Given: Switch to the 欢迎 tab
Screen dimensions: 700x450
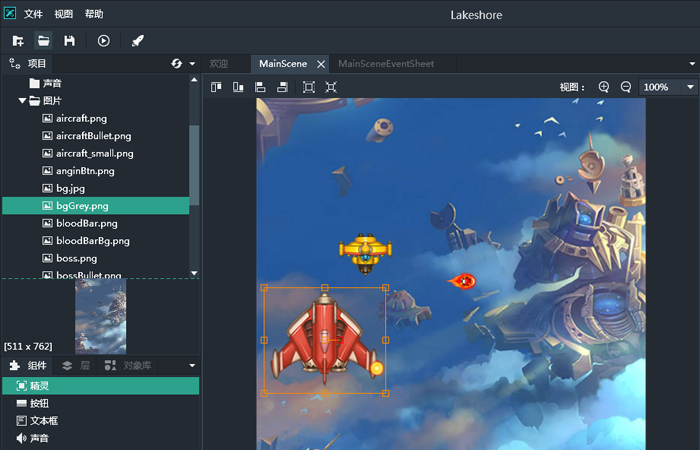Looking at the screenshot, I should [219, 64].
